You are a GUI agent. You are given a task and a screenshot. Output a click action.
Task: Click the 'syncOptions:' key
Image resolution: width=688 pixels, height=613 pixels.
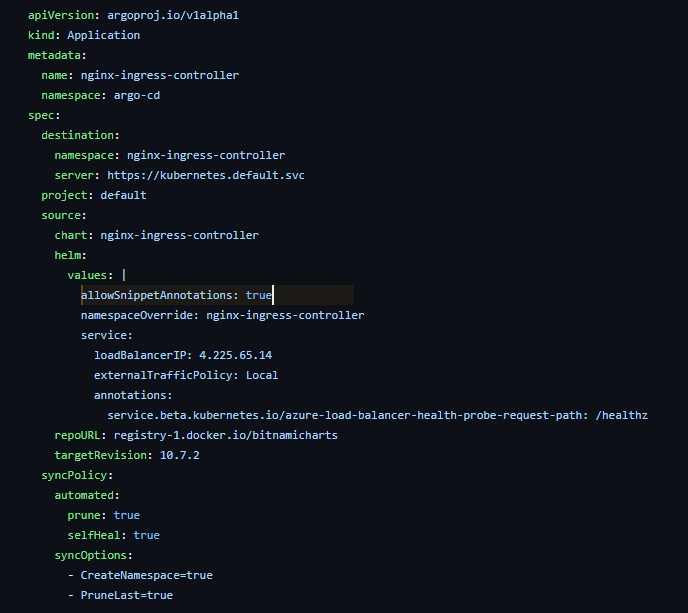pyautogui.click(x=93, y=555)
